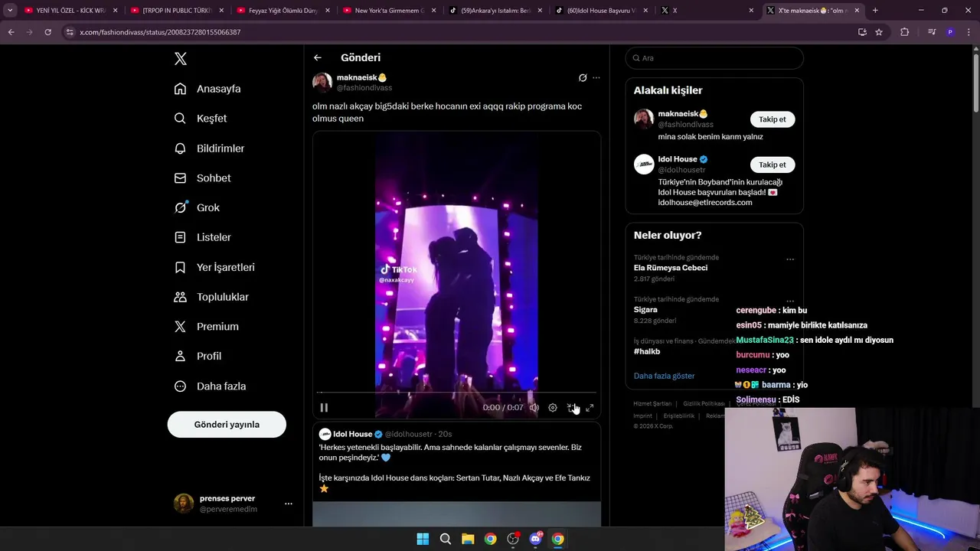
Task: Close the Idol House Başvuru tab
Action: (645, 11)
